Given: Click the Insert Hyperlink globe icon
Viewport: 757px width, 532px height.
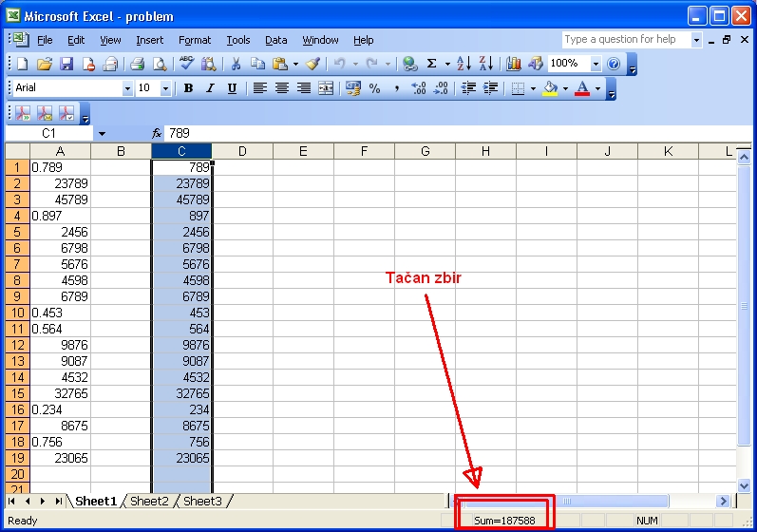Looking at the screenshot, I should point(410,64).
